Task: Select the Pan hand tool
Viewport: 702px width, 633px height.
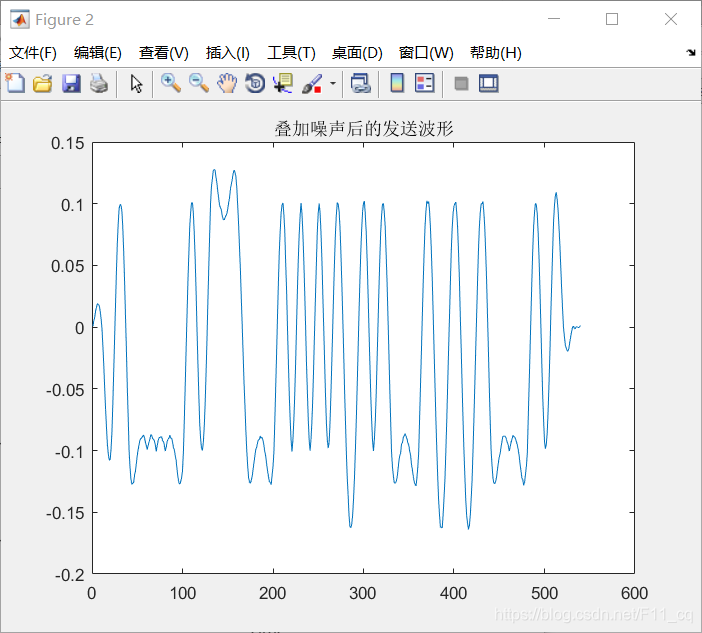Action: (x=227, y=83)
